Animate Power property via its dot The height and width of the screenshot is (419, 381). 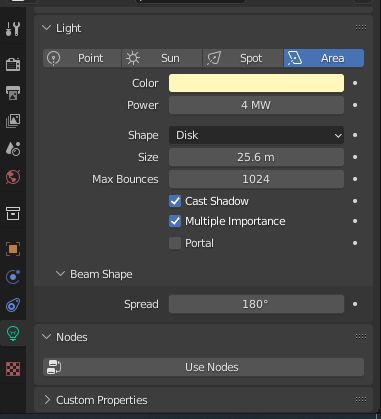click(x=355, y=105)
